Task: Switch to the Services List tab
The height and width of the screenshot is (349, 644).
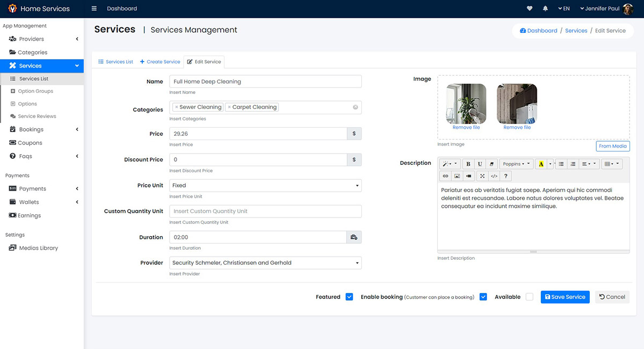Action: 115,62
